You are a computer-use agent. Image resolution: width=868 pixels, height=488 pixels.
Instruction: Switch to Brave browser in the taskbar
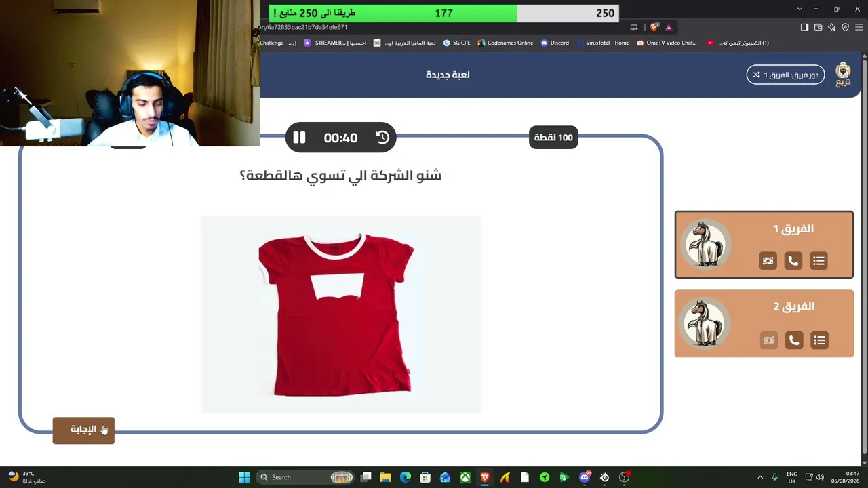click(485, 477)
